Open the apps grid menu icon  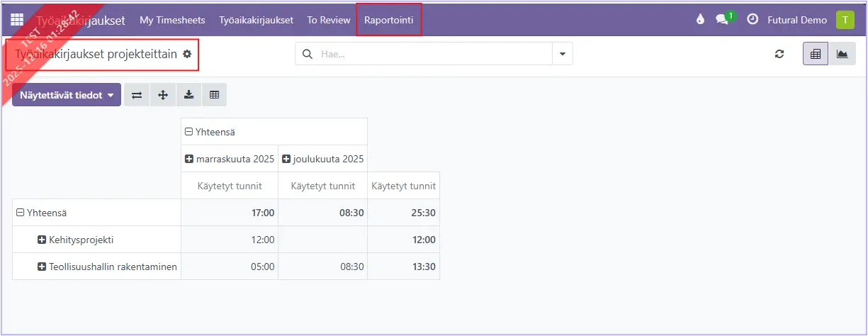tap(17, 20)
